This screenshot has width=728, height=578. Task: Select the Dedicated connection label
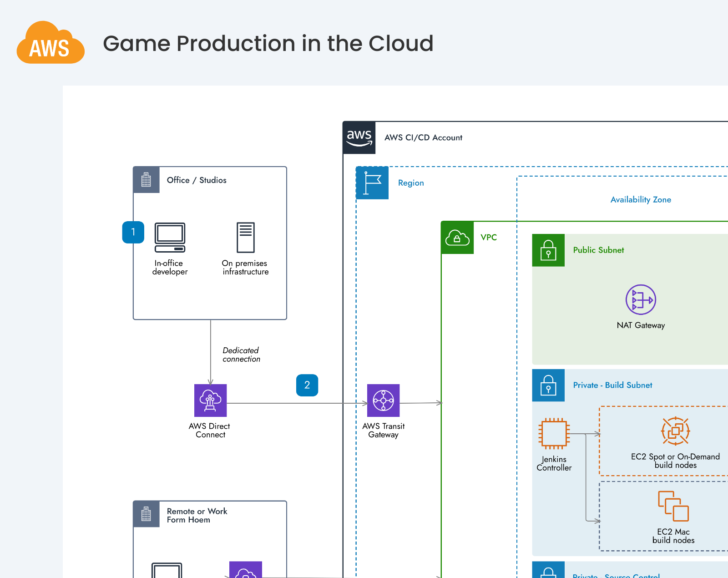pyautogui.click(x=241, y=355)
